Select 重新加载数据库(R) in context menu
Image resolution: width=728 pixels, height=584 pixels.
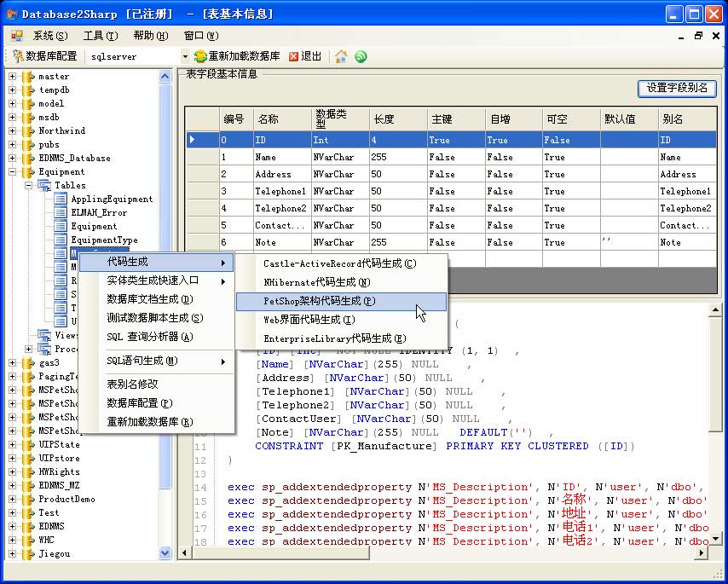[x=157, y=422]
